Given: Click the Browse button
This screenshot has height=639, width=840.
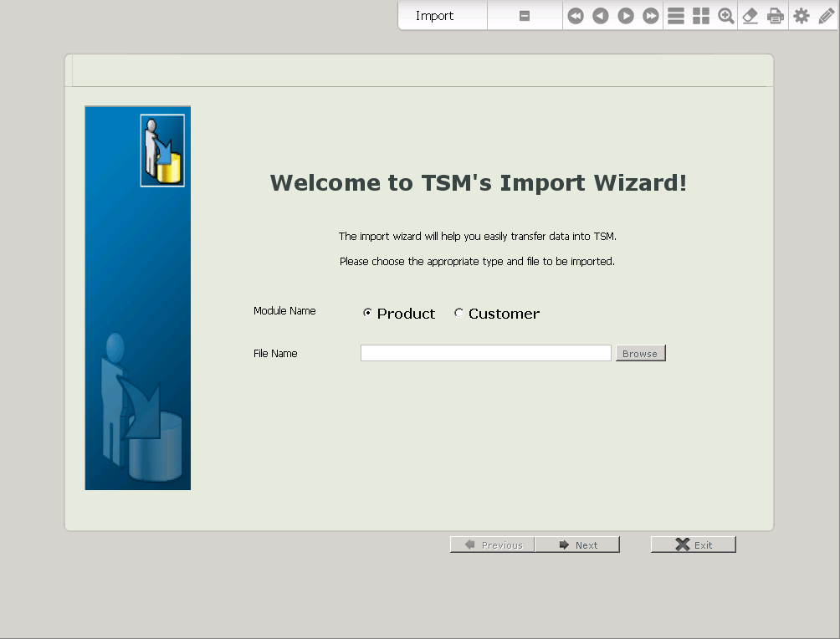Looking at the screenshot, I should [640, 354].
